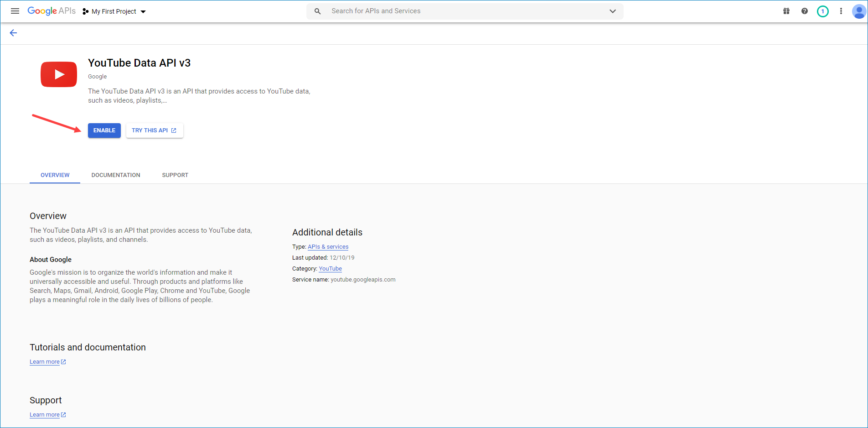
Task: Click the gift icon in header
Action: [786, 11]
